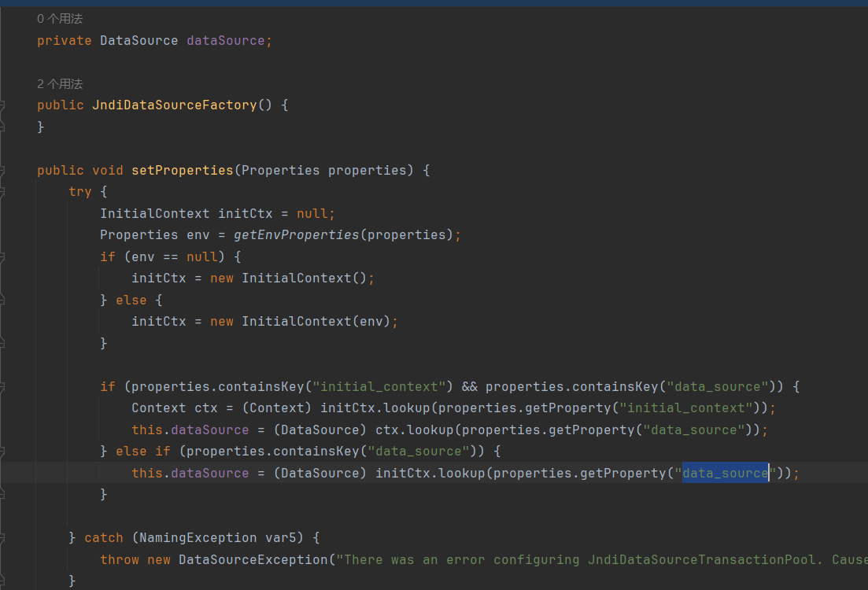Screen dimensions: 868x590
Task: Click the selected "data_source" string
Action: tap(725, 473)
